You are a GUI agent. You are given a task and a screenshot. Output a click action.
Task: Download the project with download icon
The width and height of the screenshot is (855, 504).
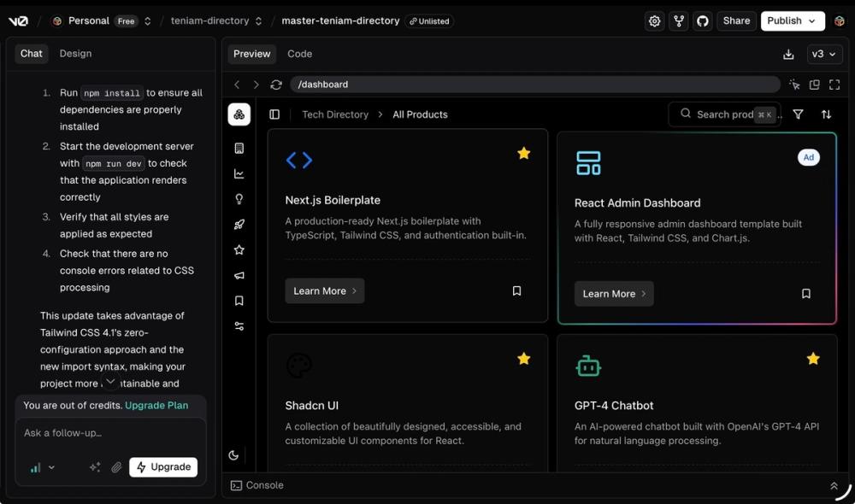[x=788, y=55]
